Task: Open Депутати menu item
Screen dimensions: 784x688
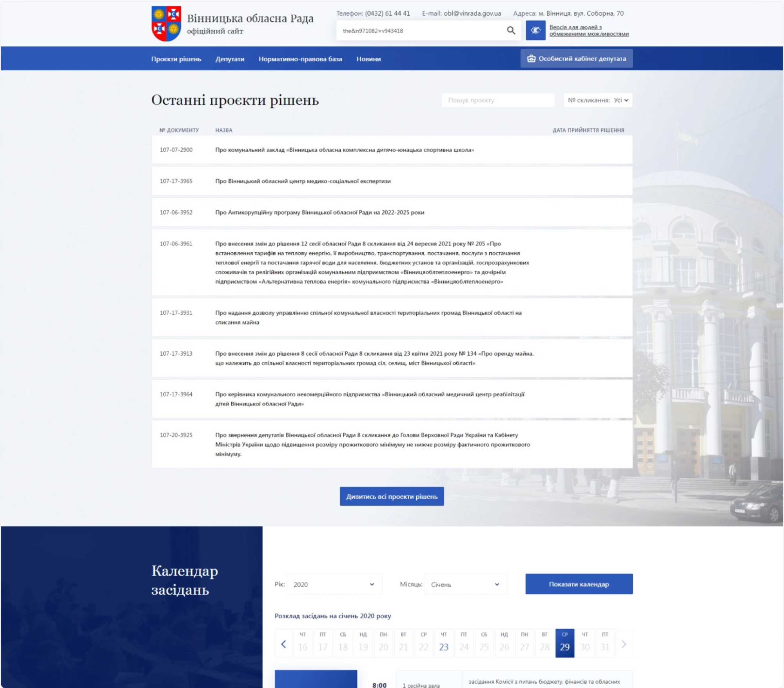Action: (x=230, y=59)
